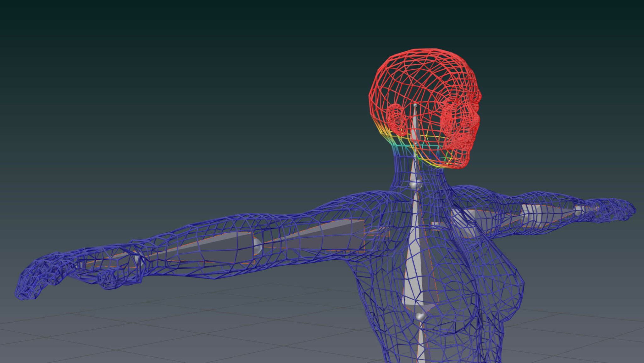This screenshot has width=644, height=363.
Task: Click the lower spine joint sphere
Action: coord(420,316)
